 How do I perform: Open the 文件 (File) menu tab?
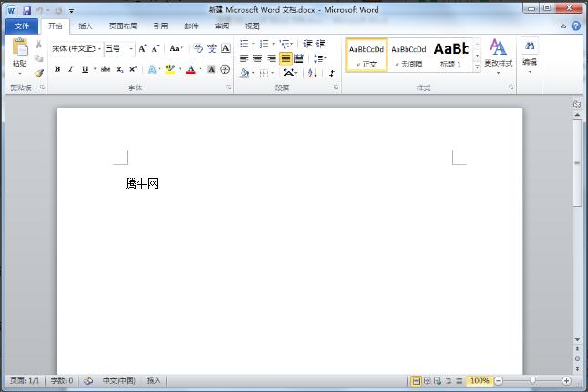(22, 26)
